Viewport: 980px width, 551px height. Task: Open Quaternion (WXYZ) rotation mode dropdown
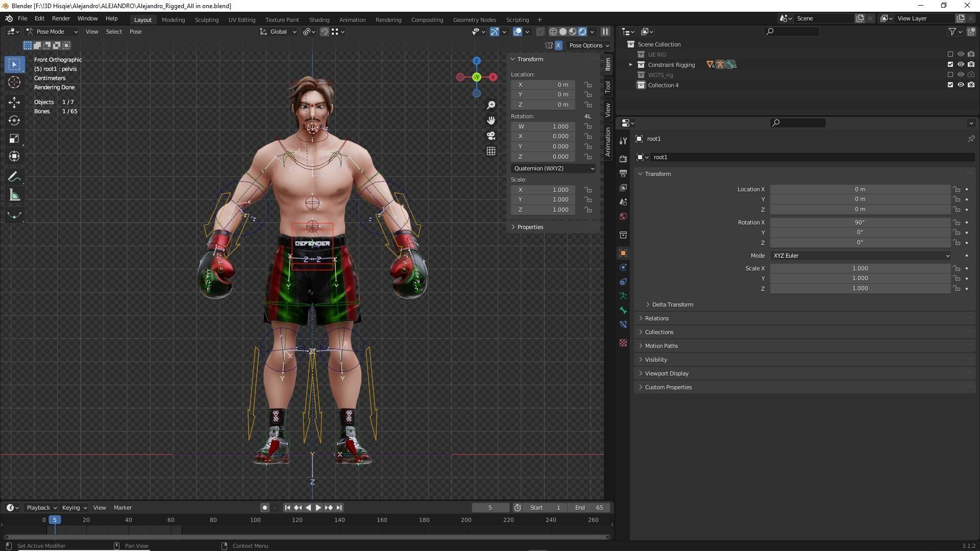point(553,168)
